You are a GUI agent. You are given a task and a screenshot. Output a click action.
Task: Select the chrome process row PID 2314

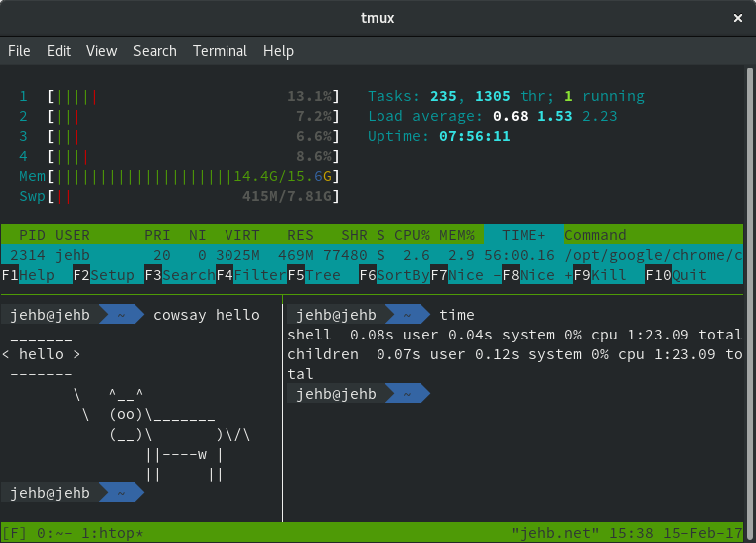click(372, 255)
